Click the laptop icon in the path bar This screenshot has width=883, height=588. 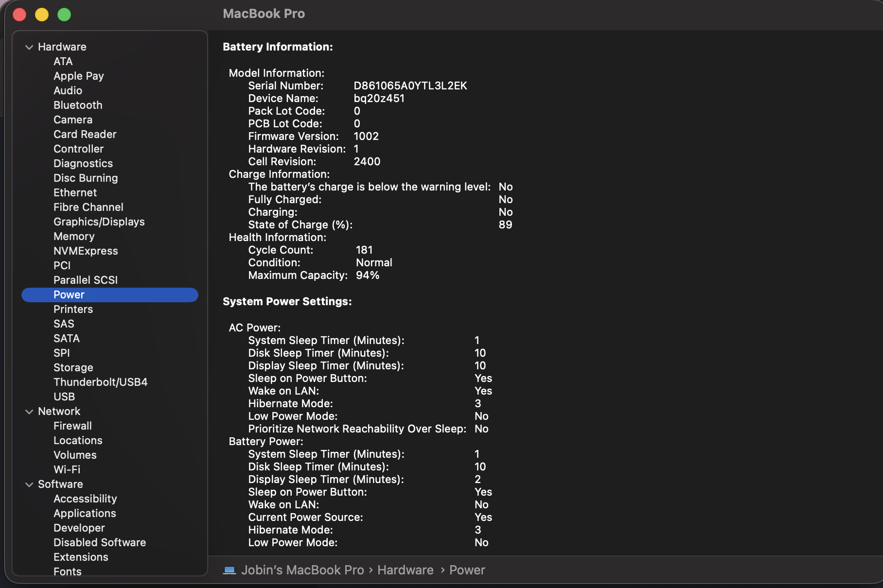coord(230,570)
